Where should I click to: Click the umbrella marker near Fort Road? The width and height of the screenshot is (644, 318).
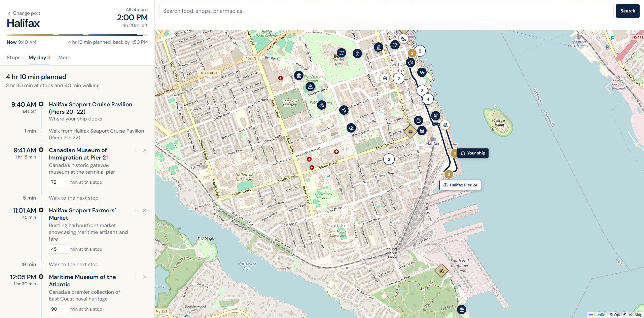click(x=462, y=309)
